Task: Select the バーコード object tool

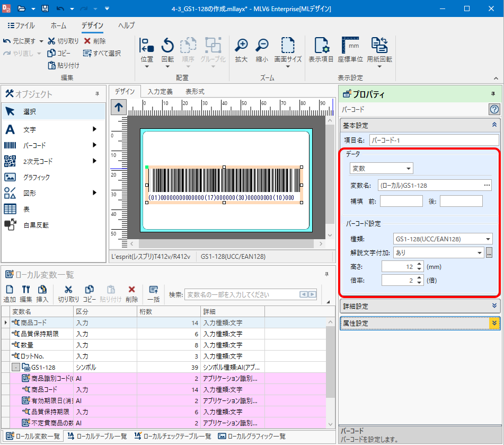Action: 54,145
